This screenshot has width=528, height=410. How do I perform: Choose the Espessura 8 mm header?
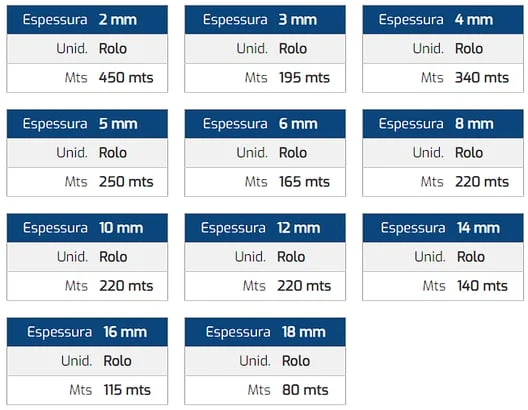(443, 124)
